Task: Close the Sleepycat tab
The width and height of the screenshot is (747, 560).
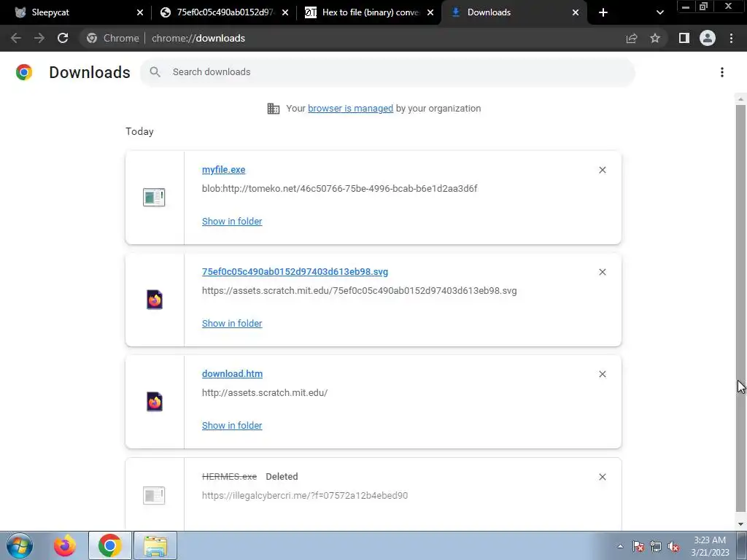Action: point(140,12)
